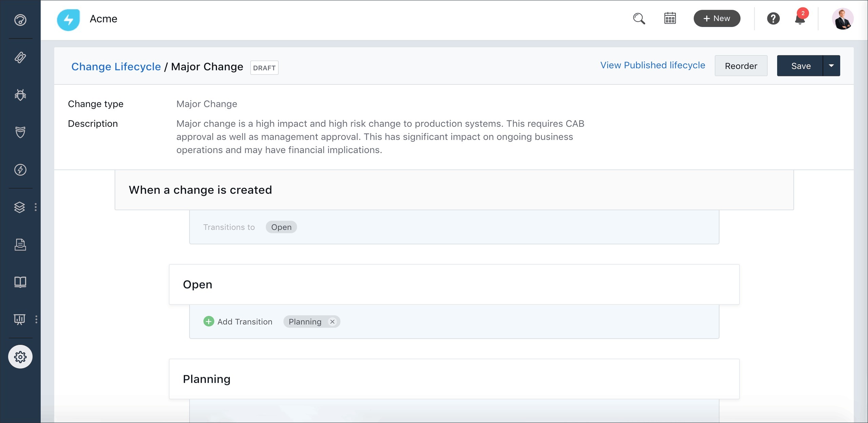Remove the Planning transition with x
The width and height of the screenshot is (868, 423).
332,322
